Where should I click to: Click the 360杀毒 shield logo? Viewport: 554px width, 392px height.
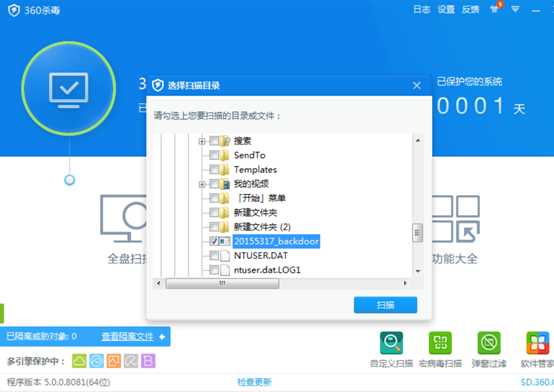14,10
